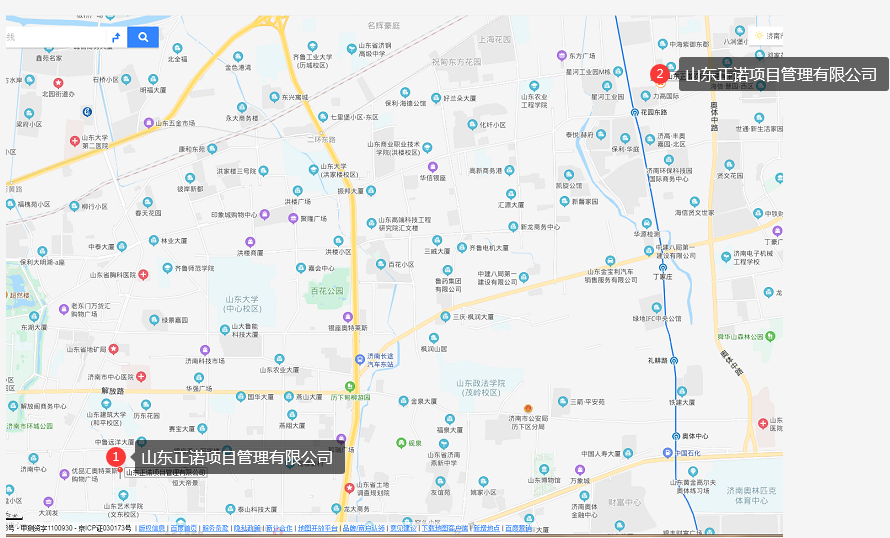Click the 名辉豪庭 area label

coord(384,26)
